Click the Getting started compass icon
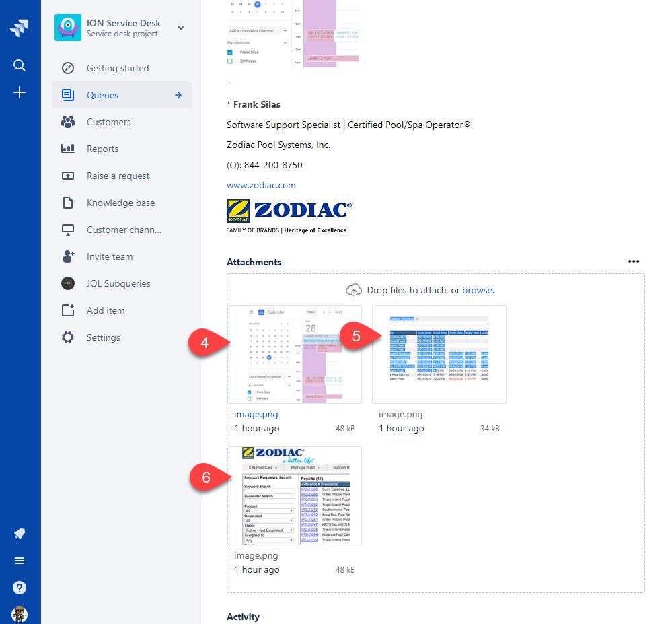Screen dimensions: 672x624 68,68
